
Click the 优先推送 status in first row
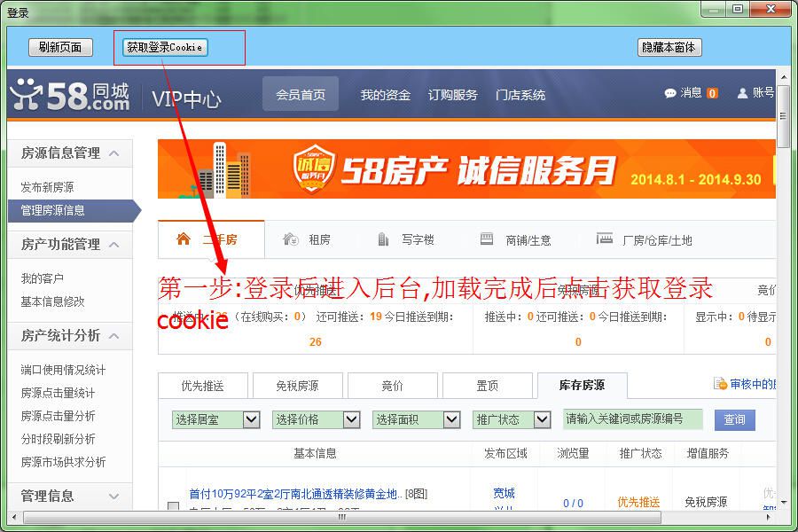[638, 503]
